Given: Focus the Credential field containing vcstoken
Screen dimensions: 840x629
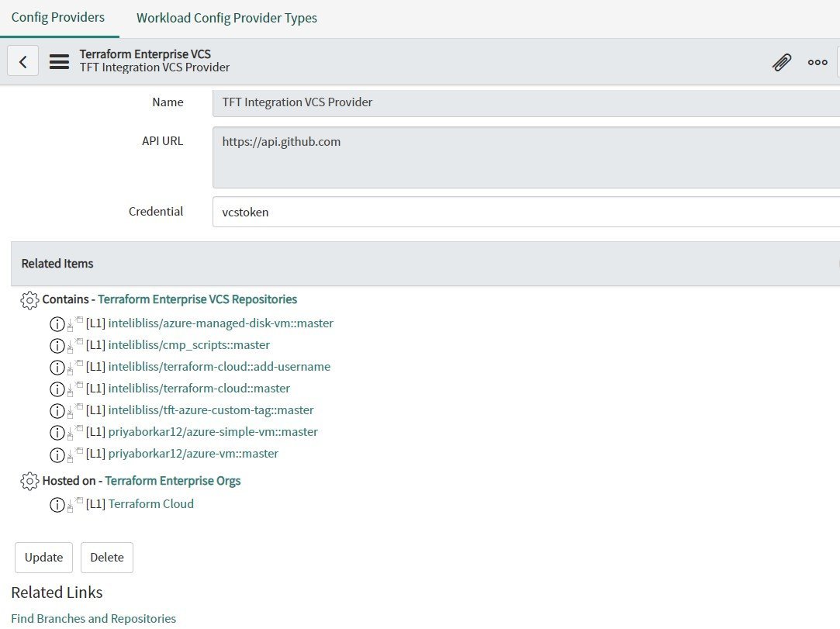Looking at the screenshot, I should [526, 213].
